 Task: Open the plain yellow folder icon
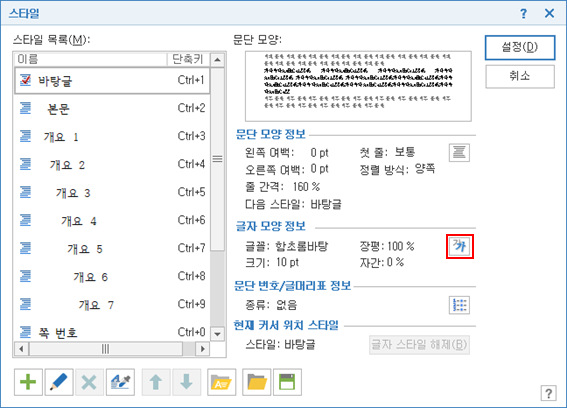point(257,382)
